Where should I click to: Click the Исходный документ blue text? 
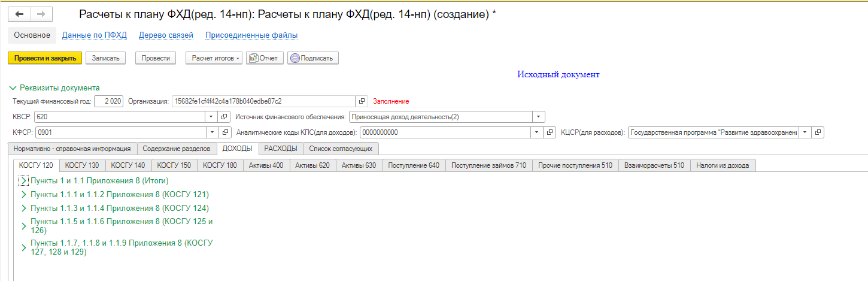point(559,75)
